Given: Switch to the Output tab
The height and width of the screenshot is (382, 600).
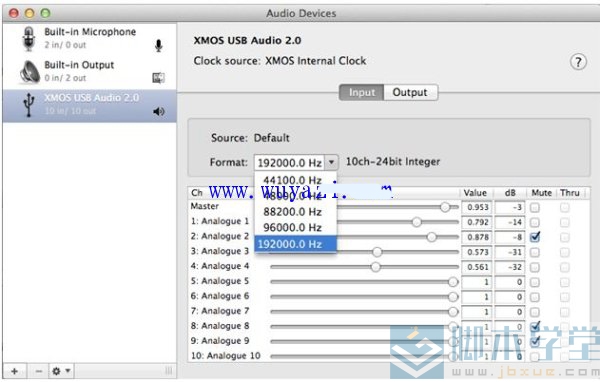Looking at the screenshot, I should pos(410,92).
